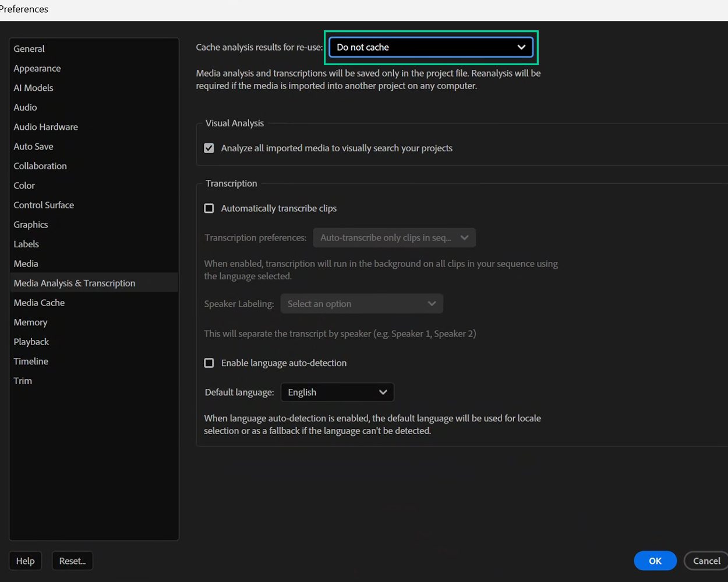Click the 'Transcription preferences:' label
This screenshot has width=728, height=582.
coord(255,238)
